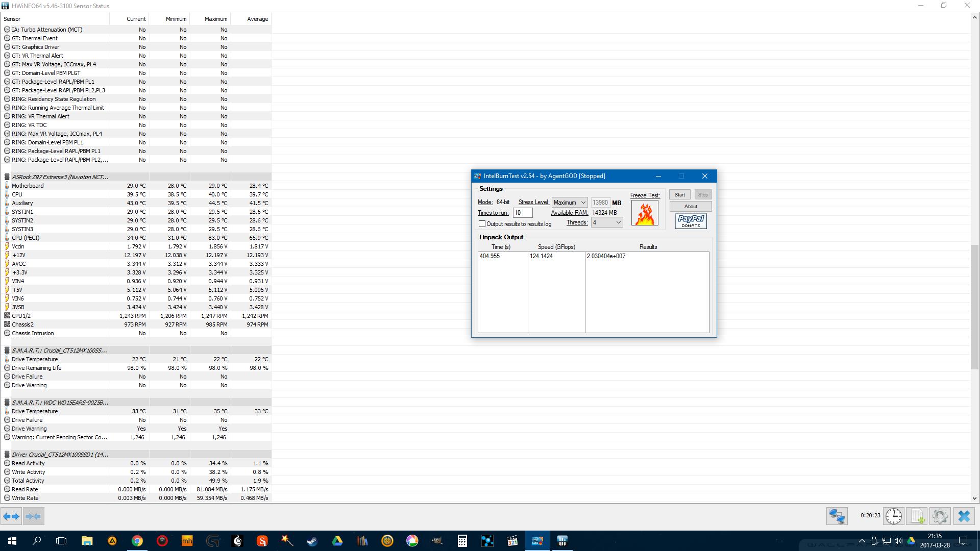980x551 pixels.
Task: Click the Sensor column header
Action: [x=55, y=19]
